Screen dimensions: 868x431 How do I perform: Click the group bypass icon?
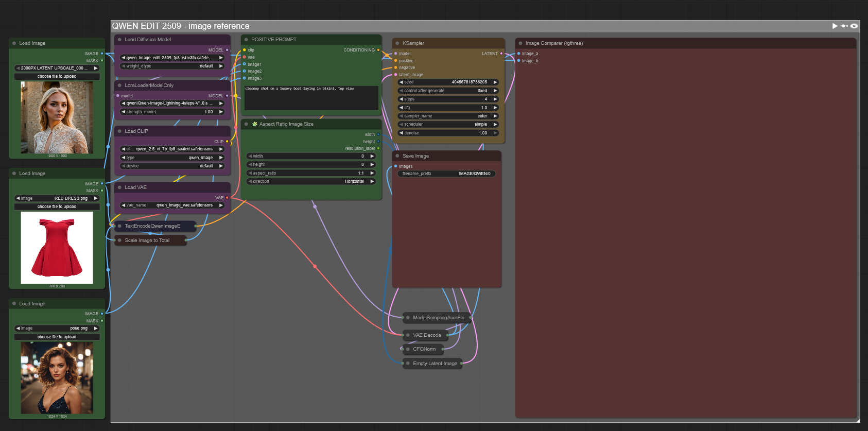(x=844, y=26)
